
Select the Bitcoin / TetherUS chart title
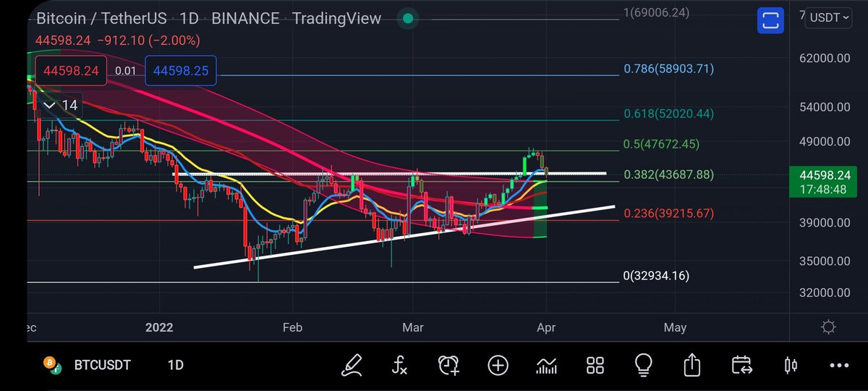point(103,19)
